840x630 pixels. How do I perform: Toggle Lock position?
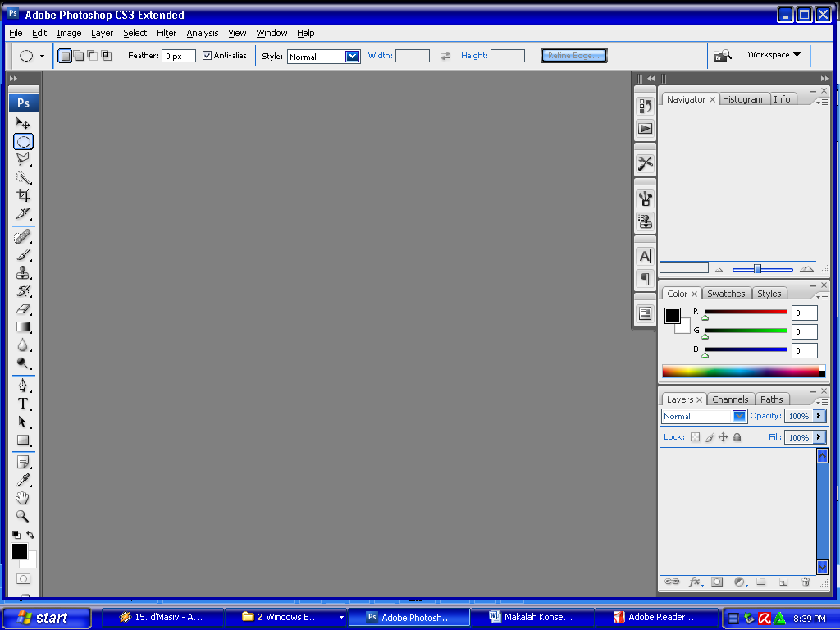click(724, 437)
